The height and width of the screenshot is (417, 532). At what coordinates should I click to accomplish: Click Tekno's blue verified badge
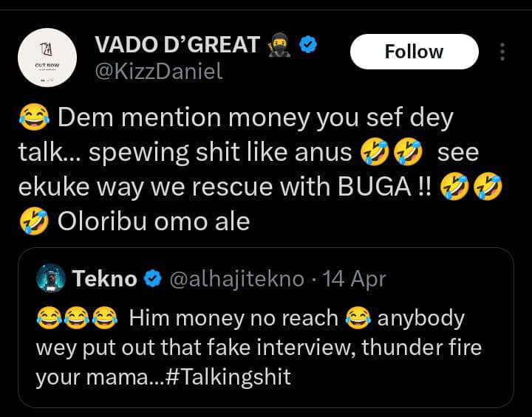[153, 278]
